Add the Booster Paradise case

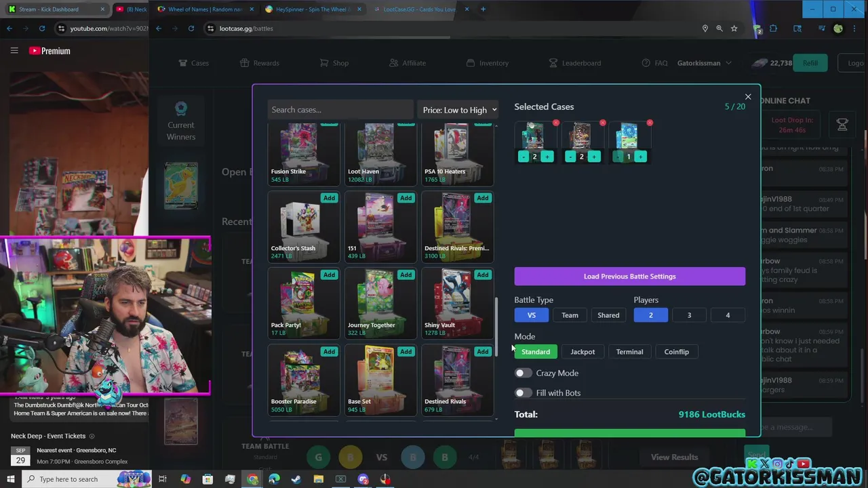click(x=329, y=351)
